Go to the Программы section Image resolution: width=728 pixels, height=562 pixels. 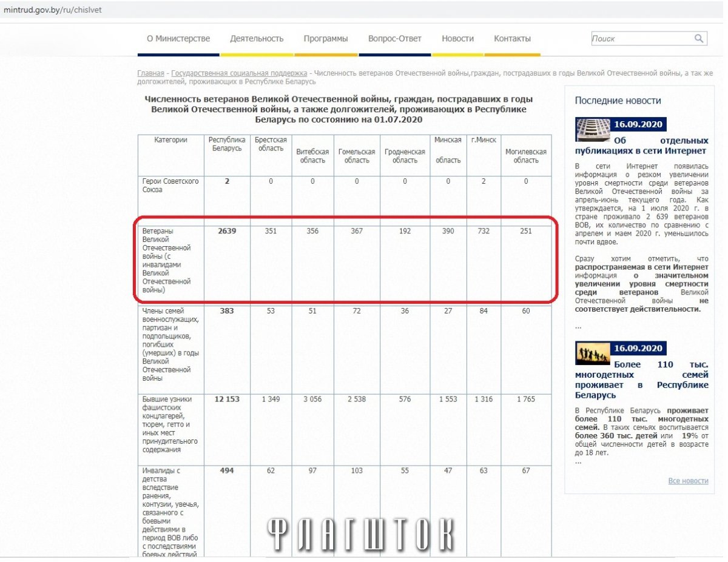pos(326,38)
